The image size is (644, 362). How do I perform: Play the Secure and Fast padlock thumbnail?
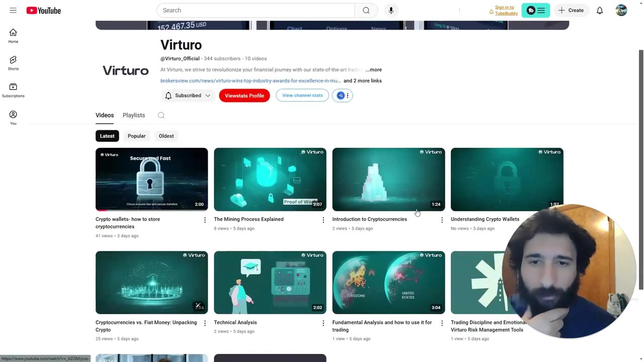151,179
